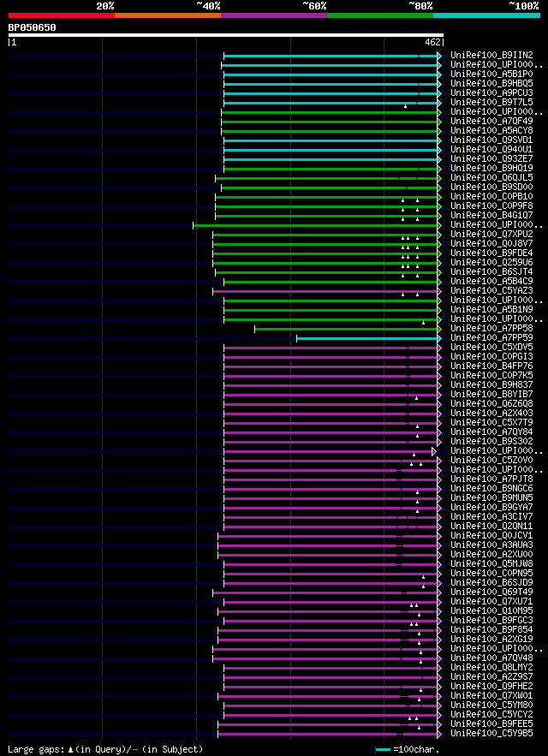Click the white BP050650 query sequence bar

click(226, 35)
